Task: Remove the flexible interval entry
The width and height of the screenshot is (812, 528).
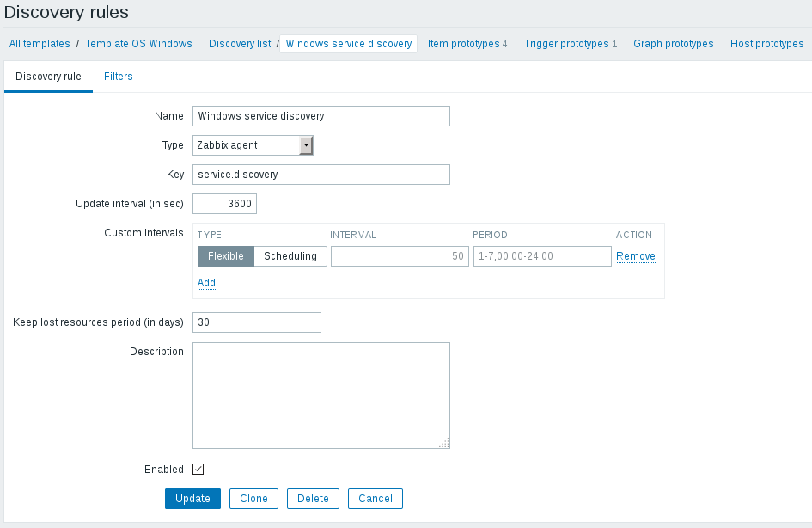Action: click(x=635, y=255)
